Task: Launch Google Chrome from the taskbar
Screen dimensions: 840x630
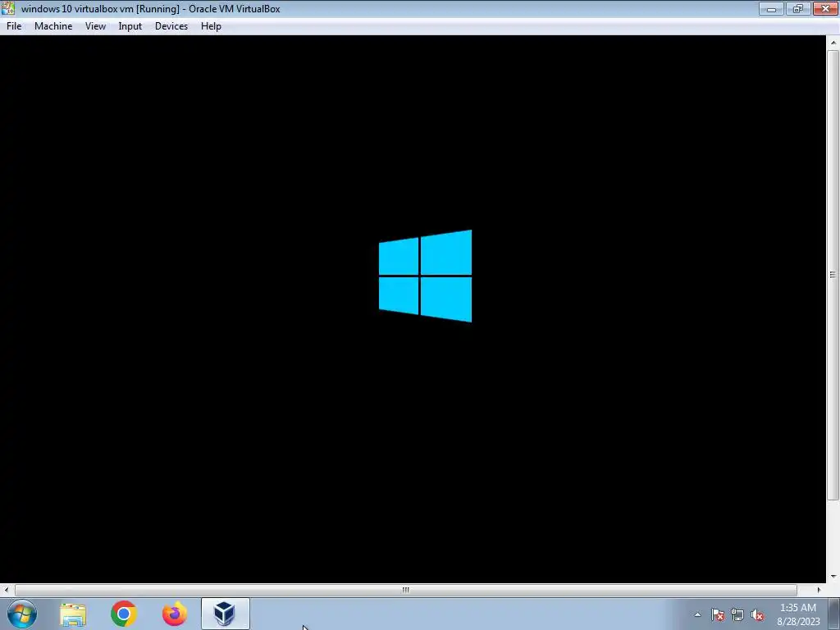Action: 124,614
